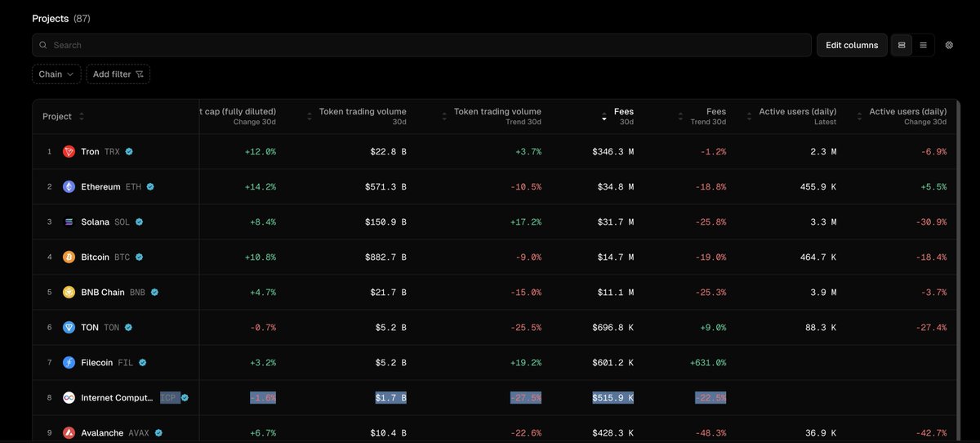The height and width of the screenshot is (443, 980).
Task: Sort by Fees 30d column
Action: [x=604, y=116]
